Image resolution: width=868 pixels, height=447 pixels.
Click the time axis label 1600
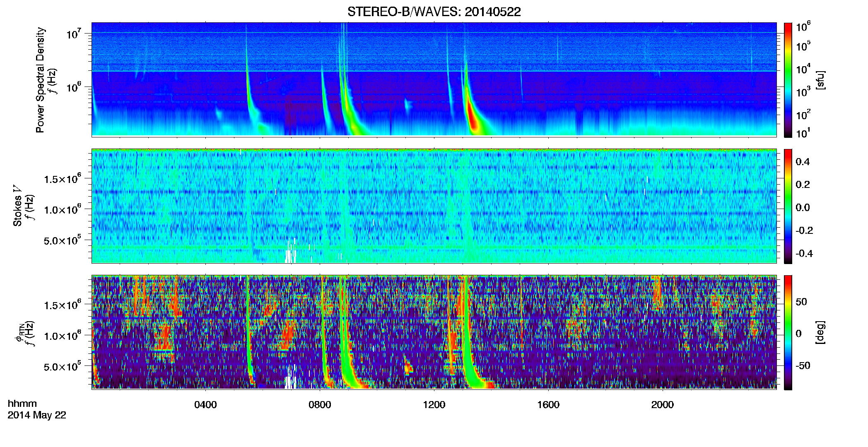click(548, 405)
